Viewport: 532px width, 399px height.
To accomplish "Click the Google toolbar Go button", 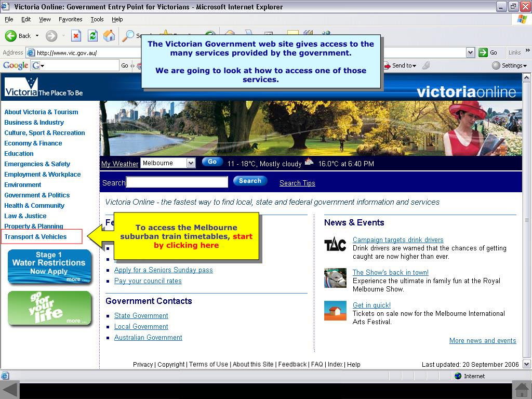I will pos(125,65).
